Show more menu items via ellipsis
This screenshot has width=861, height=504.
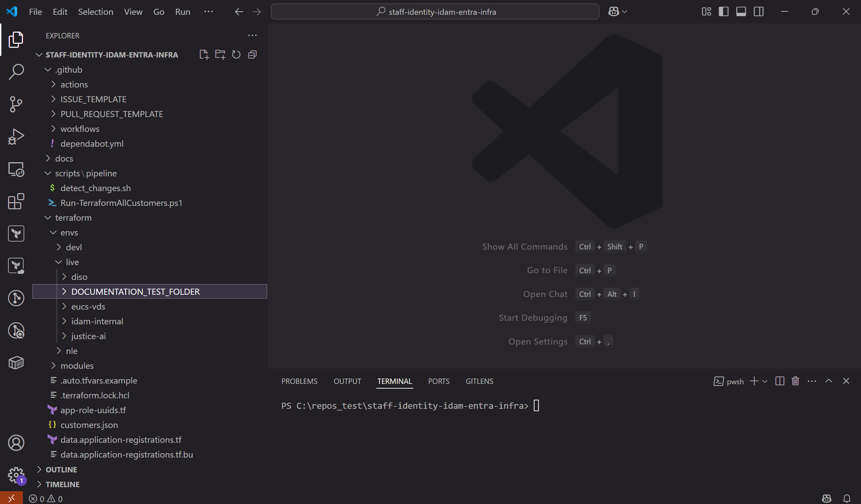208,12
